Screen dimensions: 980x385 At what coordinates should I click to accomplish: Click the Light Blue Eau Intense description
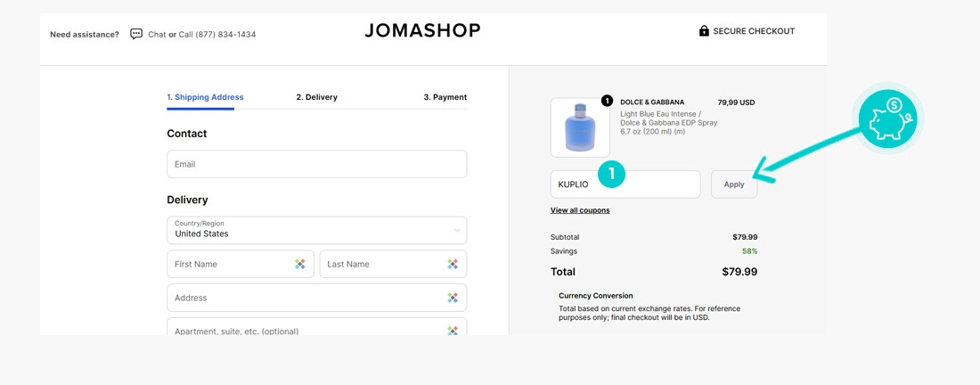[668, 123]
